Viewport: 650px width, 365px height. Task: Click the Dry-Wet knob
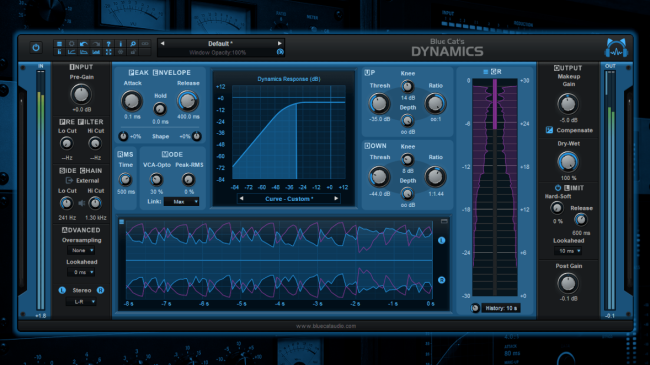(x=568, y=162)
